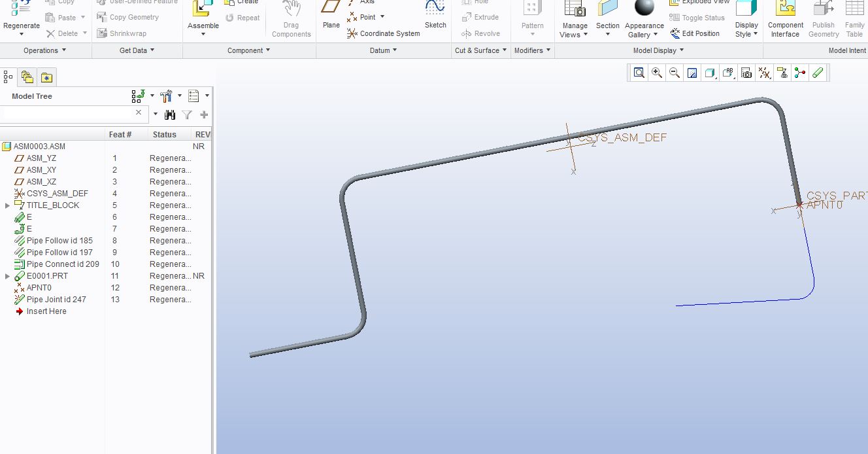Open the search field options dropdown arrow
The height and width of the screenshot is (454, 868).
pos(155,114)
